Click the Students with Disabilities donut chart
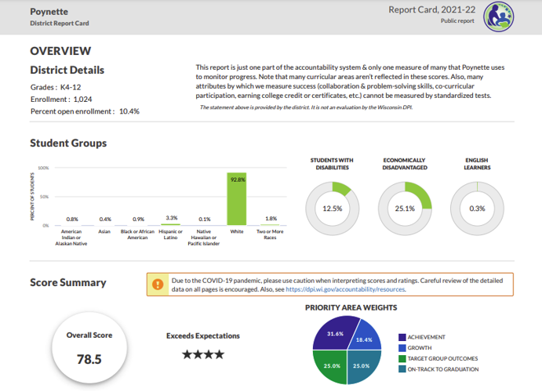Viewport: 542px width, 392px height. point(333,209)
